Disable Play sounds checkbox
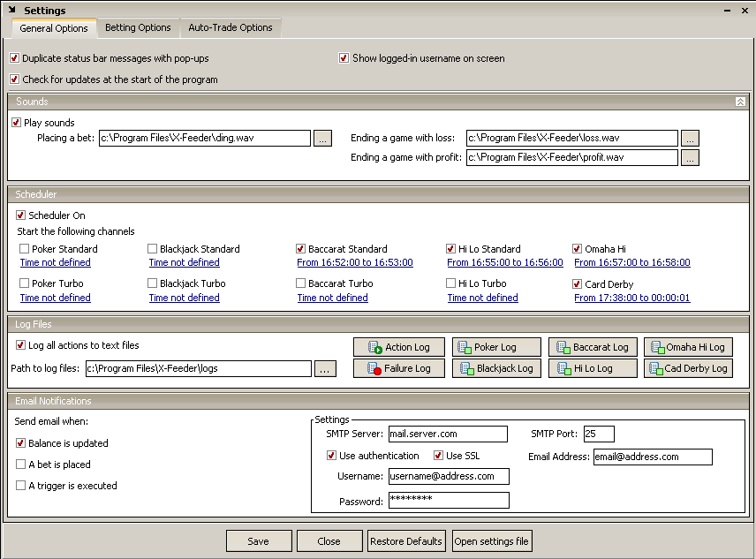Viewport: 756px width, 559px height. pos(17,123)
